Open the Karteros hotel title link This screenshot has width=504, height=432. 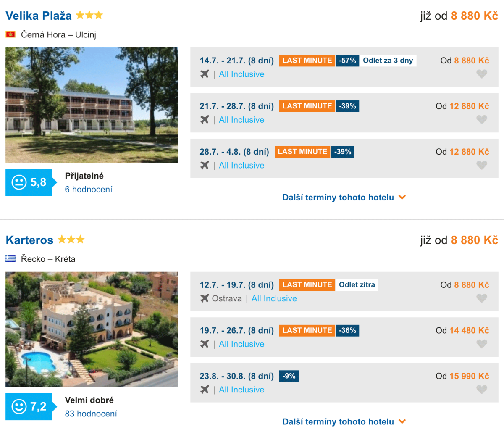coord(29,240)
